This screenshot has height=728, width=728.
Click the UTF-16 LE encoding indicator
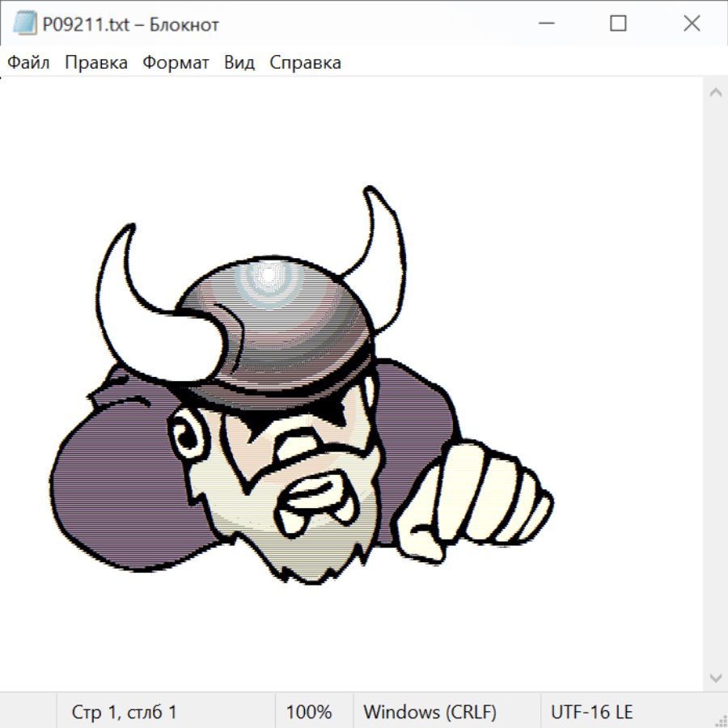(x=591, y=712)
